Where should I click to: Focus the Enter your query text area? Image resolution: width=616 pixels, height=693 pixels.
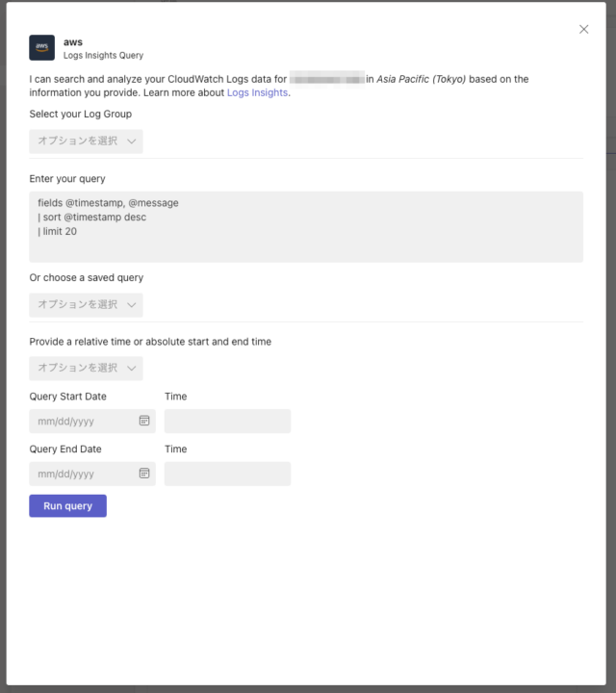(x=306, y=227)
